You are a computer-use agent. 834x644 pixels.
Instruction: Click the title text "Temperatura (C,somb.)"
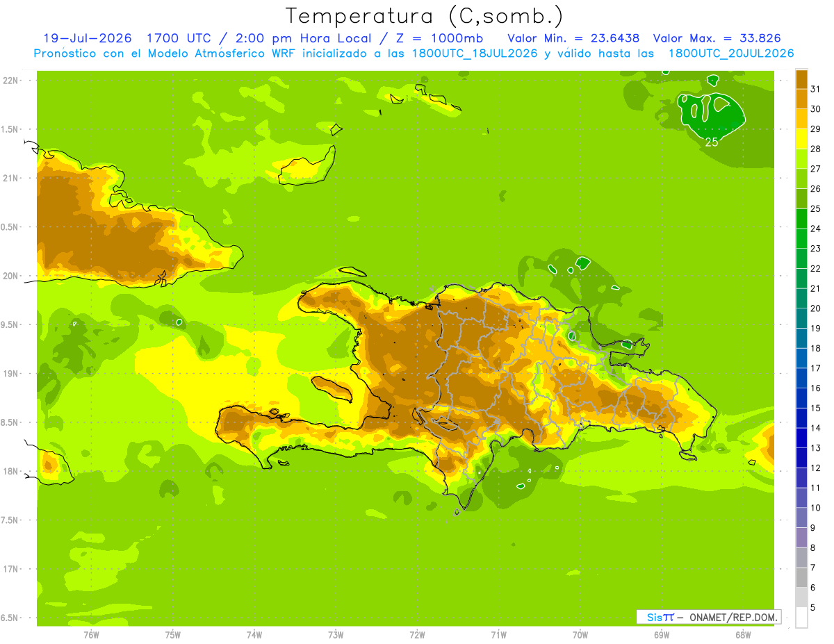pos(425,17)
